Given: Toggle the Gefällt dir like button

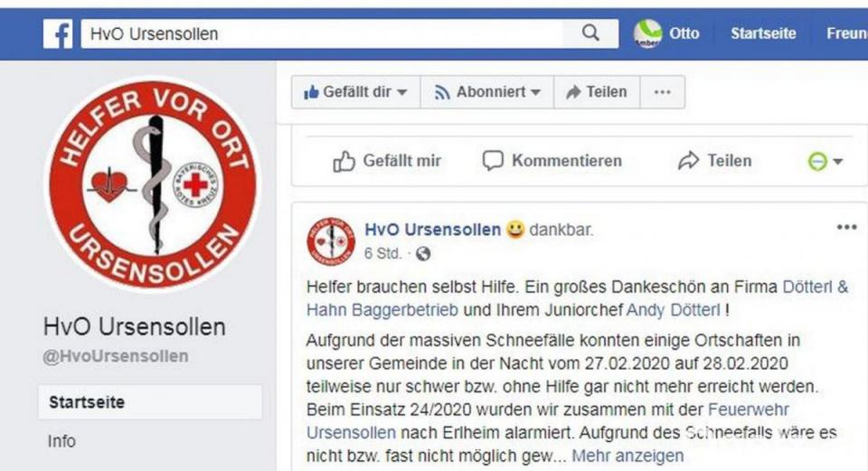Looking at the screenshot, I should [x=355, y=92].
